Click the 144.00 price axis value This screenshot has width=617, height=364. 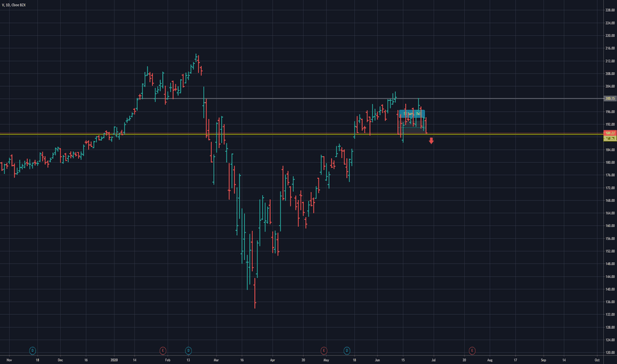tap(610, 277)
